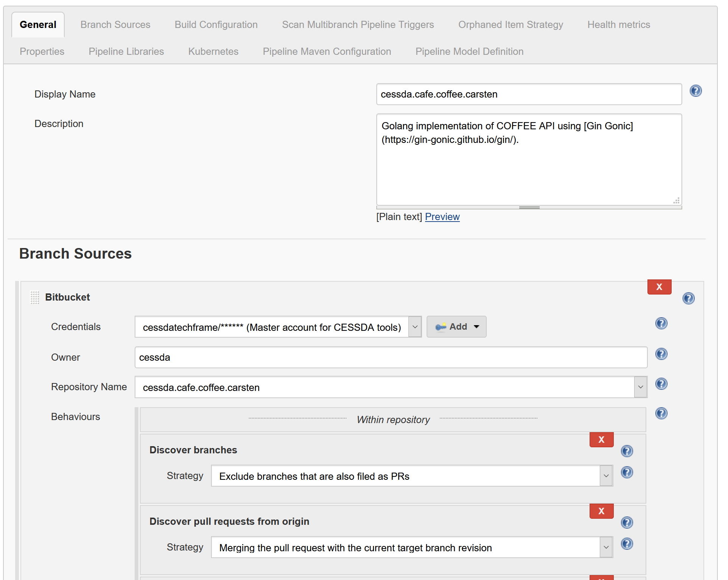Screen dimensions: 728x580
Task: Open help for pull request Strategy dropdown
Action: coord(627,544)
